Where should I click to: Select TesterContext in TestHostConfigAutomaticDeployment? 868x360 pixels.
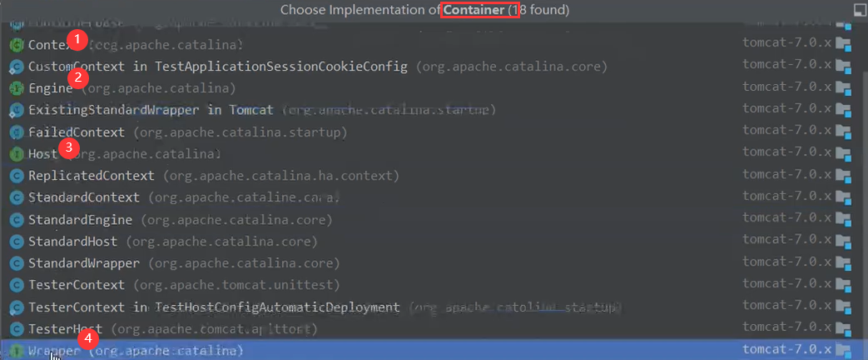(429, 307)
